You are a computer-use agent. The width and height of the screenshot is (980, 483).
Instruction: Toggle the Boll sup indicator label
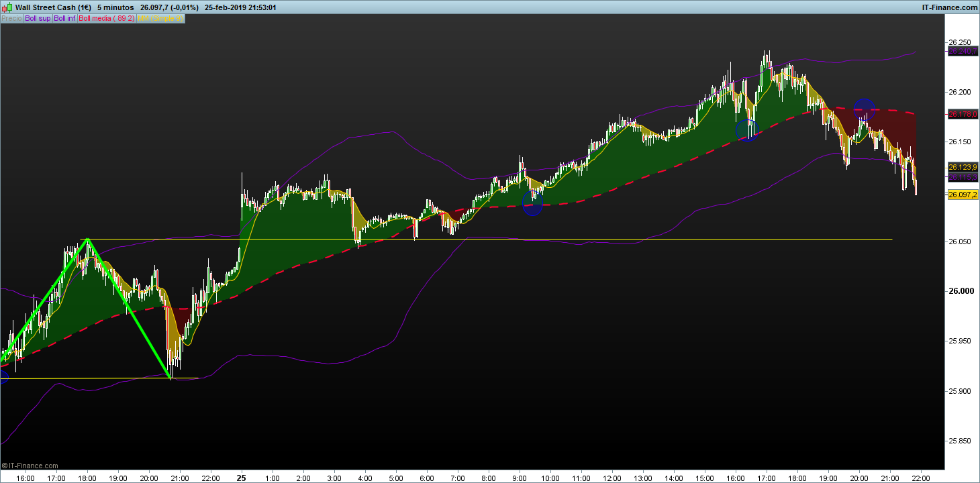[x=38, y=19]
